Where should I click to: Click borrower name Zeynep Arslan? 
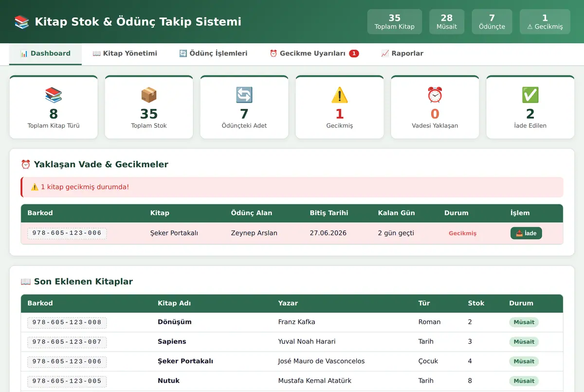(x=254, y=233)
